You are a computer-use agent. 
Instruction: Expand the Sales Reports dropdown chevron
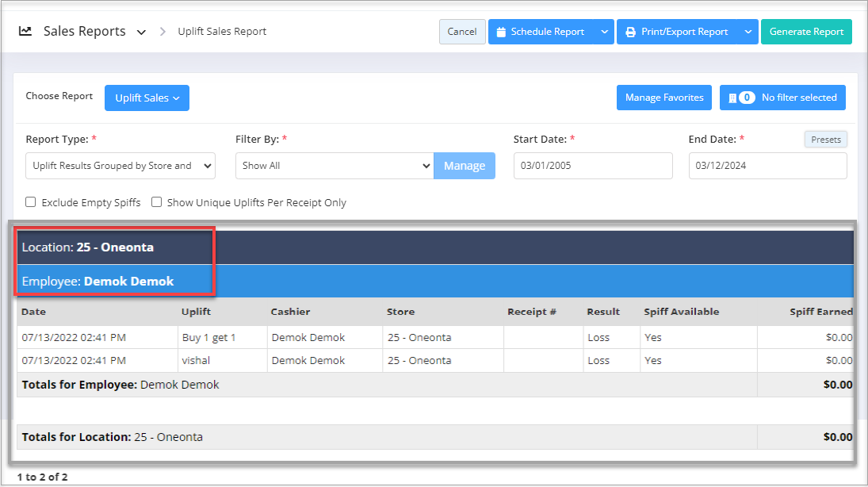[x=141, y=33]
